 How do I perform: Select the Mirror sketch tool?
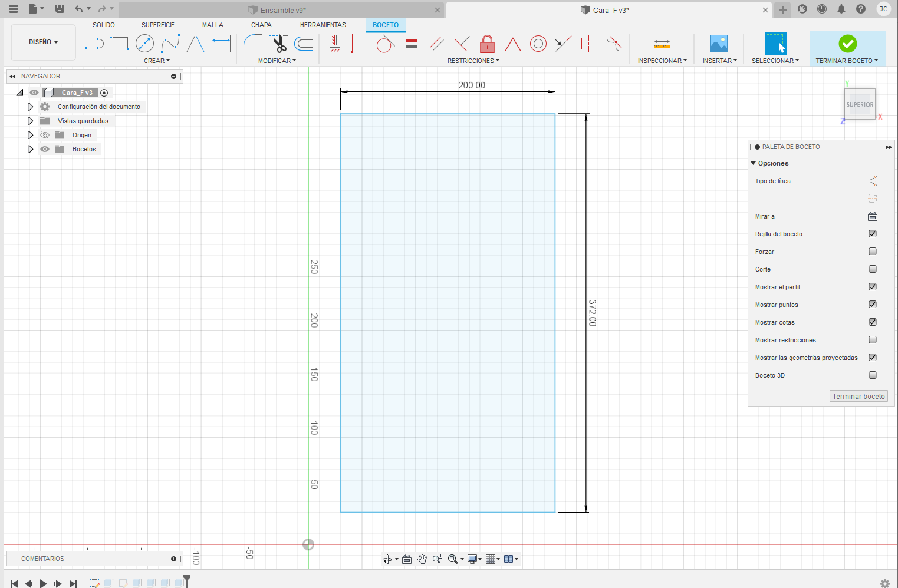coord(195,44)
